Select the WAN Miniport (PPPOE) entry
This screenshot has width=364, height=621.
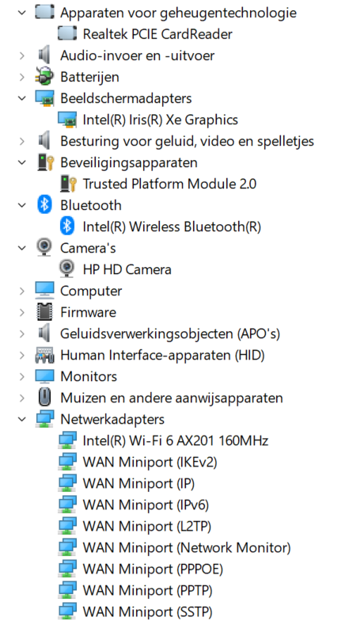pos(153,569)
